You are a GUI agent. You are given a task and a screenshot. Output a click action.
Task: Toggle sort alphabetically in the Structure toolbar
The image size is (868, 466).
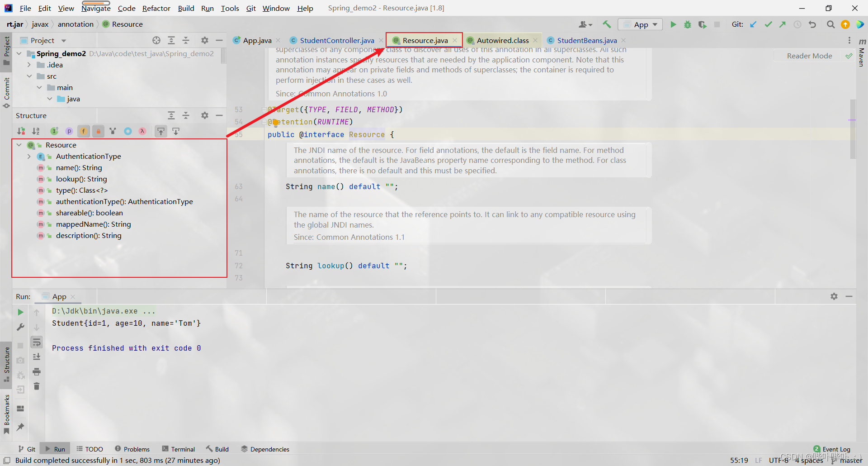tap(36, 131)
